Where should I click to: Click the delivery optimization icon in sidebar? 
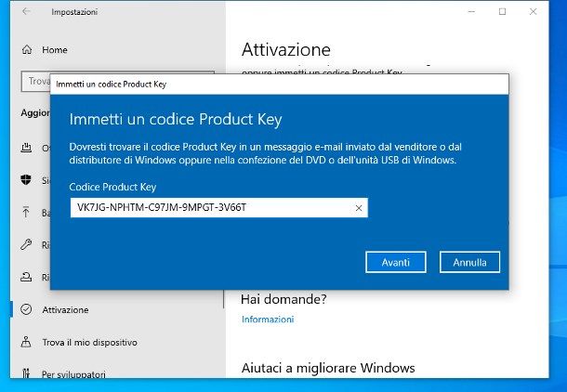point(25,148)
